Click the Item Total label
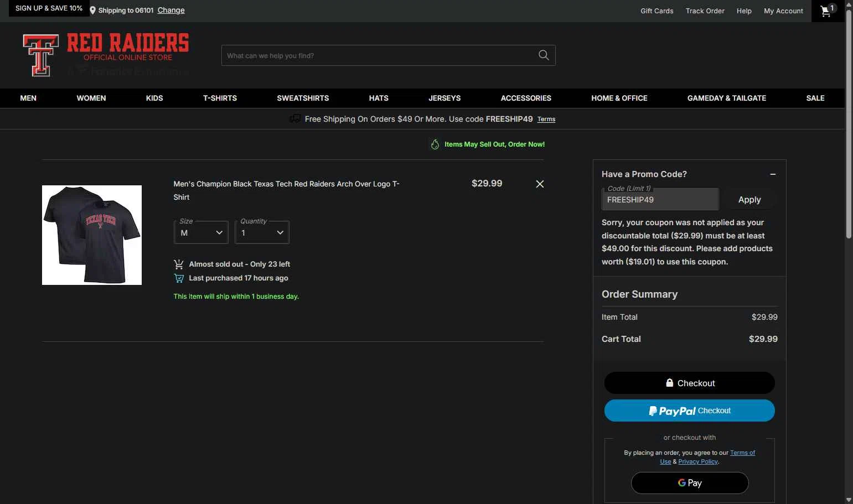Screen dimensions: 853x504 [x=619, y=317]
